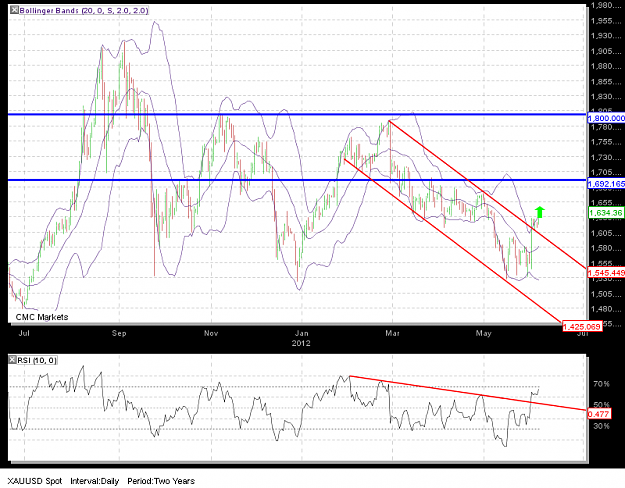Click the 1,545.449 red trendline price tag
The height and width of the screenshot is (488, 625).
(x=606, y=273)
